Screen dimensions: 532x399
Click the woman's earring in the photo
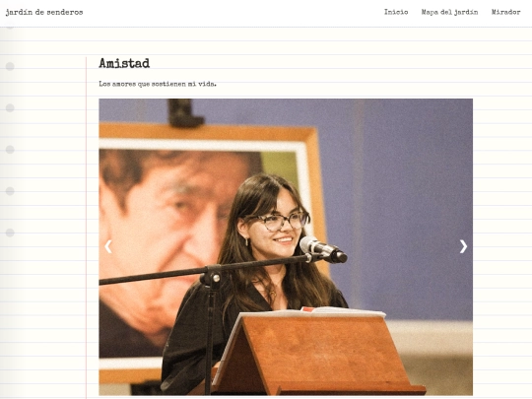(247, 241)
